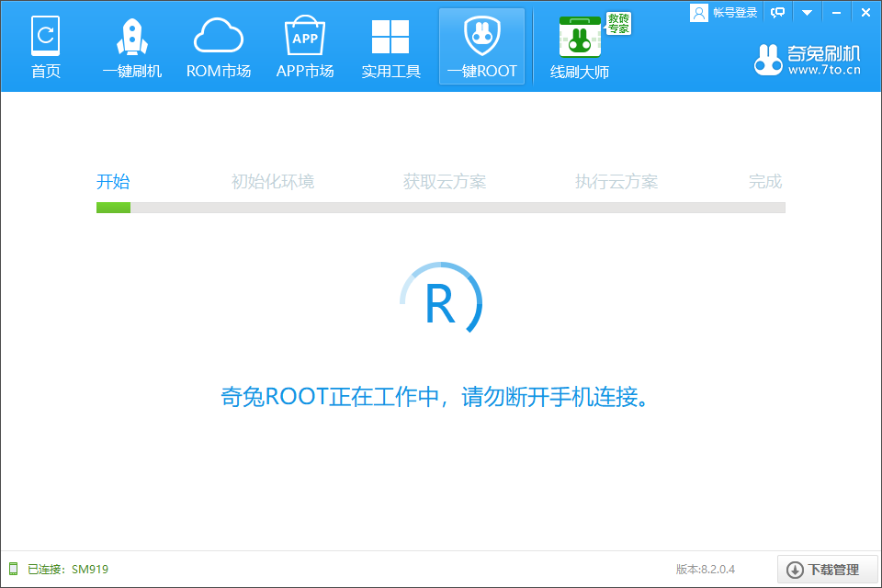Click the 初始化环境 step label

click(x=273, y=182)
